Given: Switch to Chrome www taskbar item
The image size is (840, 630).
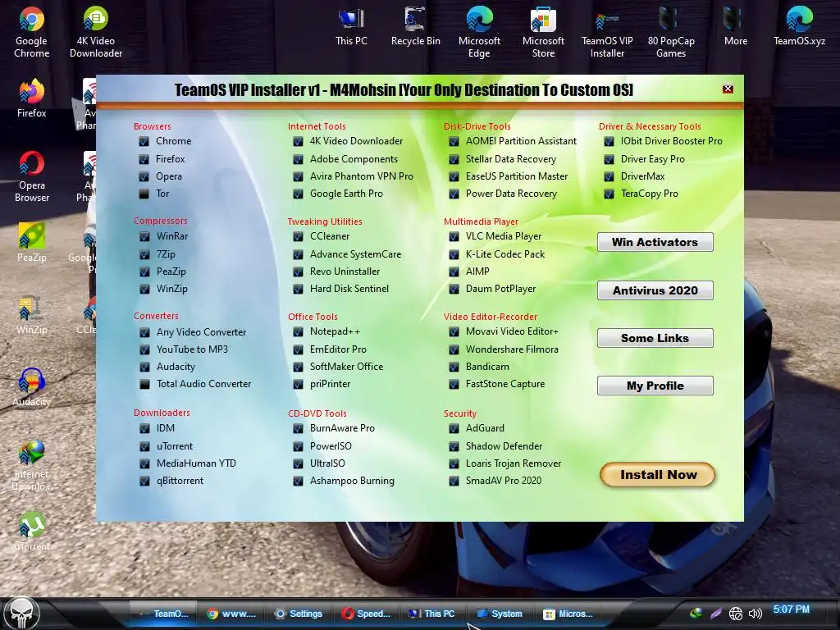Looking at the screenshot, I should pos(231,614).
